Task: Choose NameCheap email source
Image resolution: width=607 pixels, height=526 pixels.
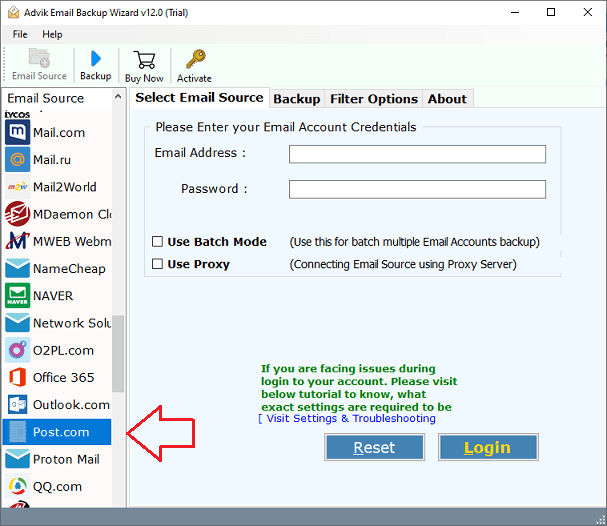Action: coord(68,268)
